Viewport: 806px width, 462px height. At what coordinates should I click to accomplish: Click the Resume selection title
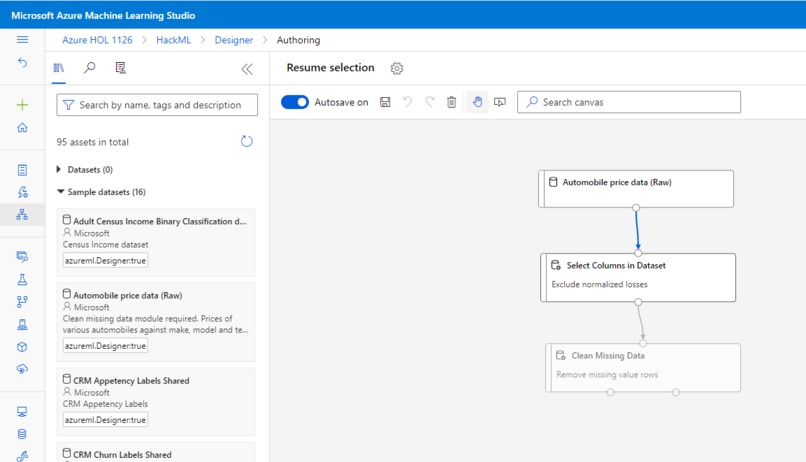[331, 68]
